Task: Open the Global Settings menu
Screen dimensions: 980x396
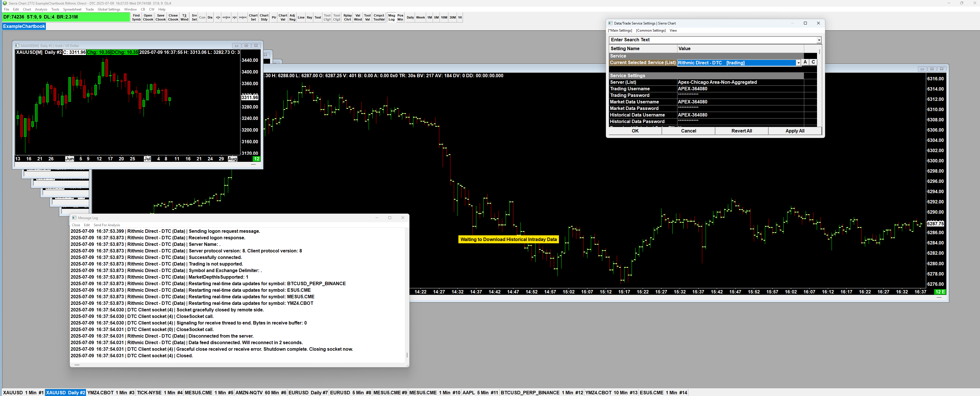Action: pyautogui.click(x=109, y=9)
